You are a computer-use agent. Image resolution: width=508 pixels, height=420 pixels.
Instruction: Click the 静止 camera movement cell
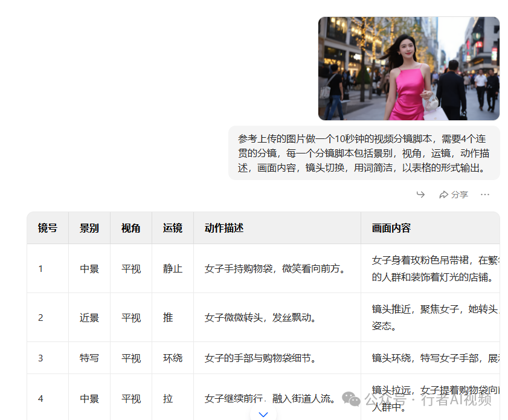point(173,269)
